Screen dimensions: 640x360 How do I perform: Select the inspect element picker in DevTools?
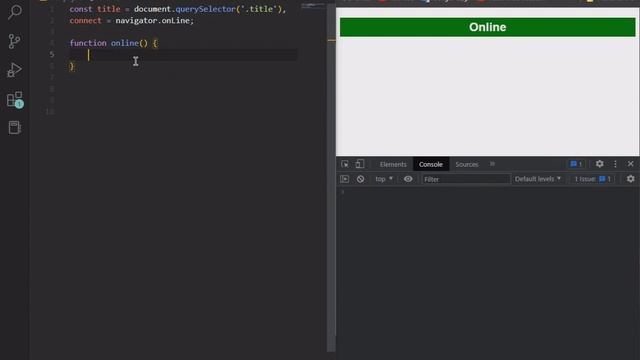(x=345, y=164)
